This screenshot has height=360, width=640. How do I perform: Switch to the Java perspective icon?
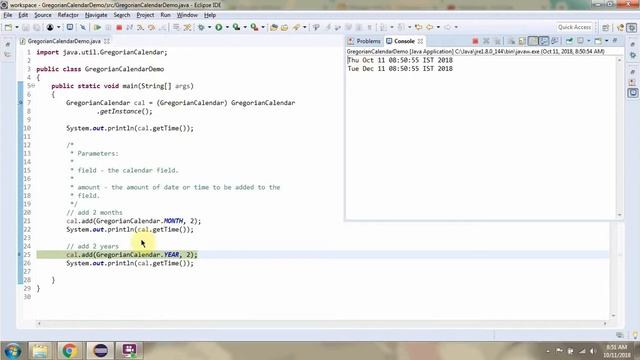pyautogui.click(x=621, y=28)
